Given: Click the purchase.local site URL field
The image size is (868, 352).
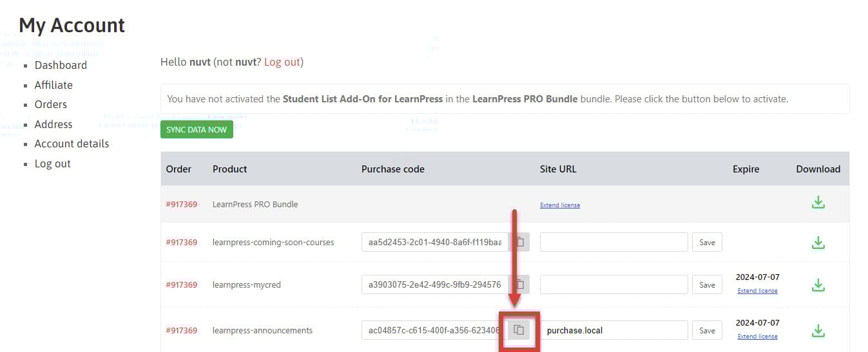Looking at the screenshot, I should coord(614,330).
